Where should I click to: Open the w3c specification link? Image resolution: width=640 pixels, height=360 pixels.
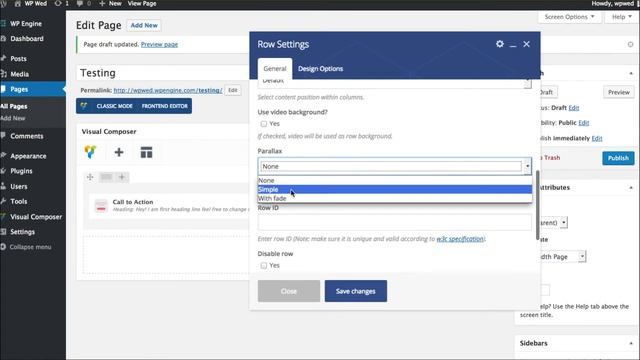point(460,239)
